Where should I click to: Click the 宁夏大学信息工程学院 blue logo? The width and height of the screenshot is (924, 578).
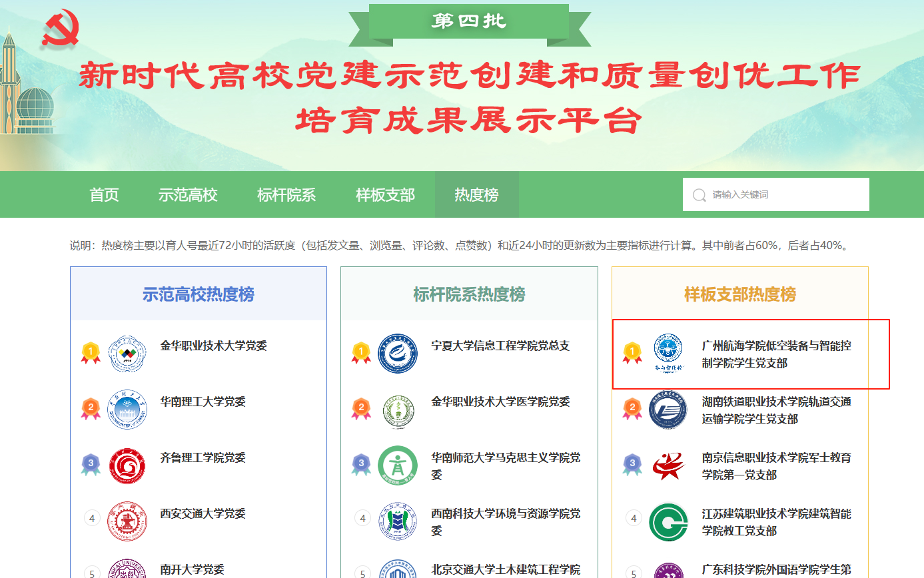coord(398,354)
